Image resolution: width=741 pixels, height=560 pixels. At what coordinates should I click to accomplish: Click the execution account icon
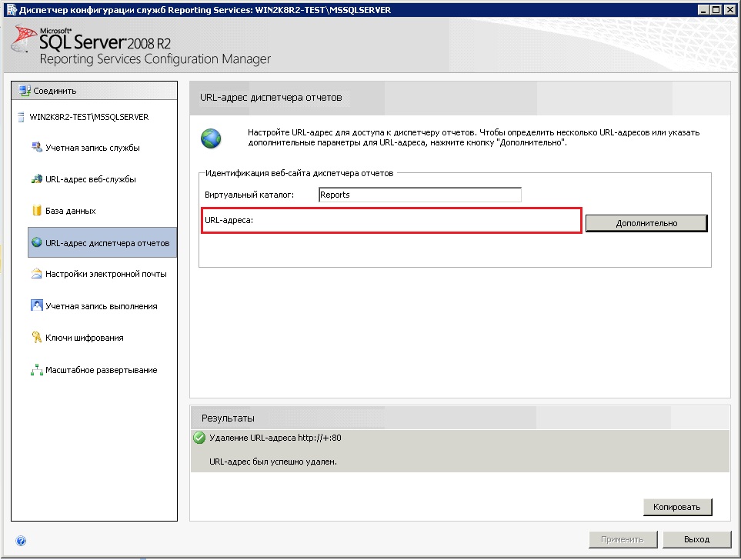(36, 305)
